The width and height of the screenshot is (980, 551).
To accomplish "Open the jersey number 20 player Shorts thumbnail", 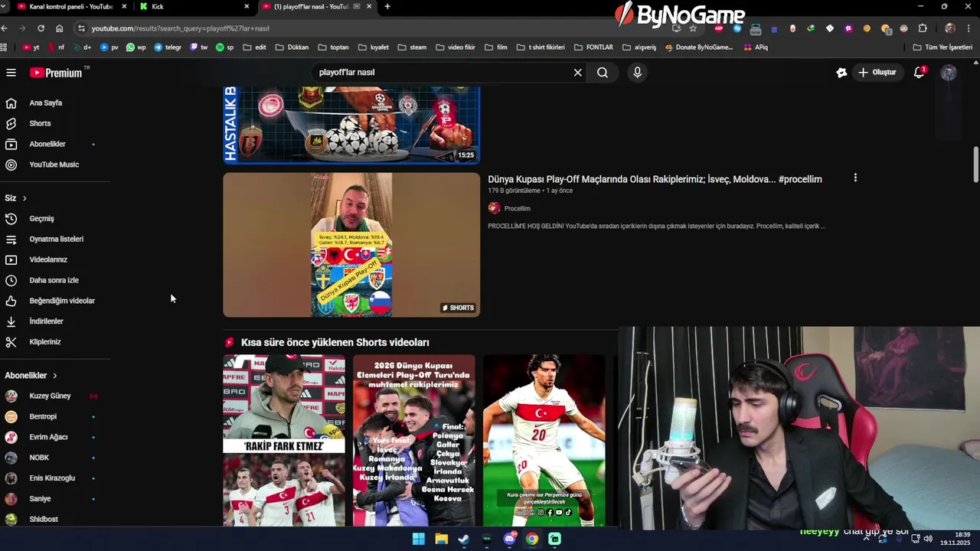I will coord(544,440).
